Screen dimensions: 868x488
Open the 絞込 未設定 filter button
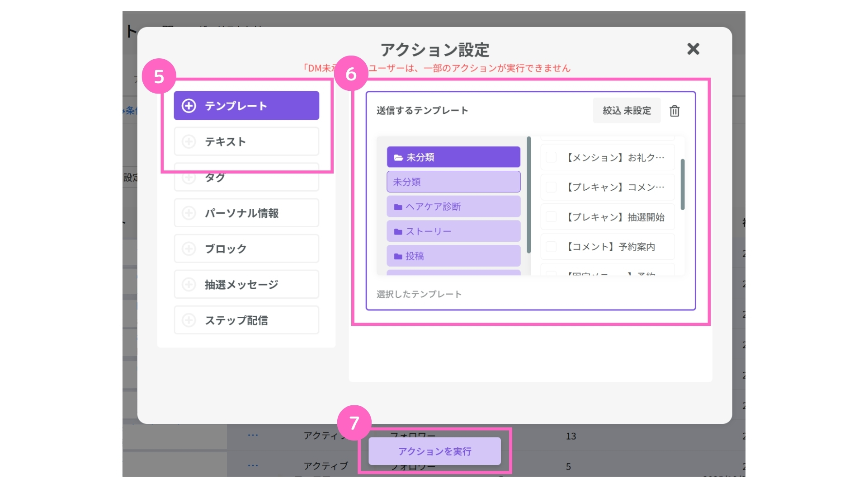tap(627, 111)
